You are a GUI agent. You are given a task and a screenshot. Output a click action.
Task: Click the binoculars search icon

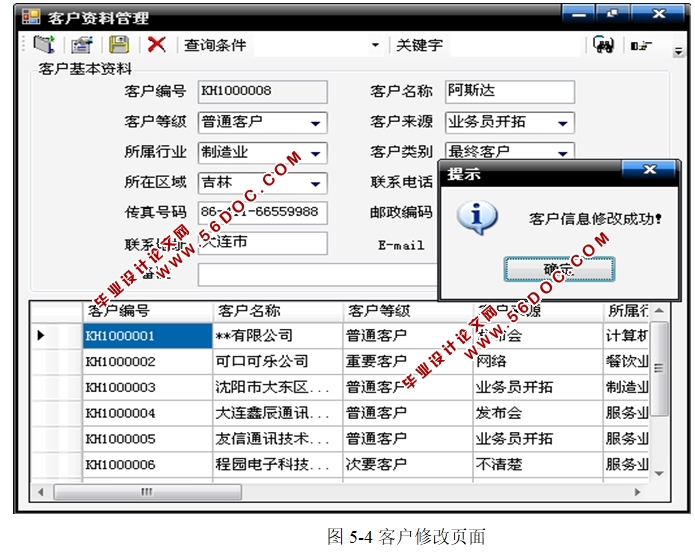click(x=603, y=45)
